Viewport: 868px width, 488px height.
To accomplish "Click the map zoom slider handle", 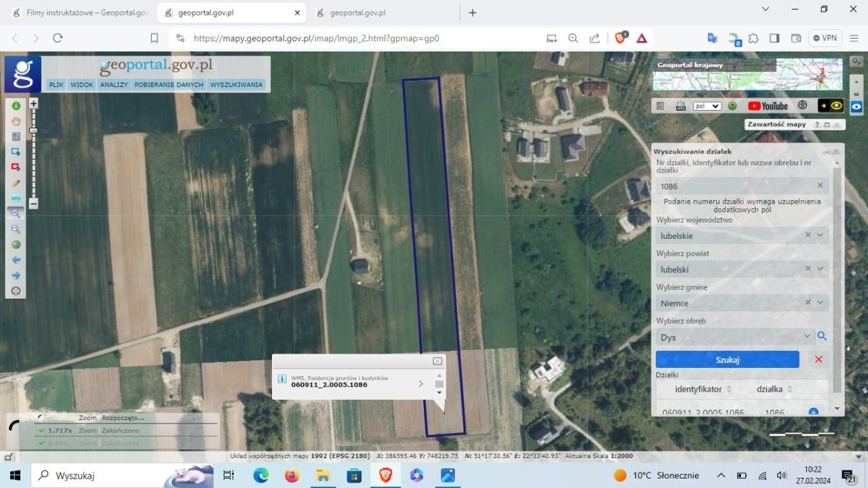I will pos(33,130).
